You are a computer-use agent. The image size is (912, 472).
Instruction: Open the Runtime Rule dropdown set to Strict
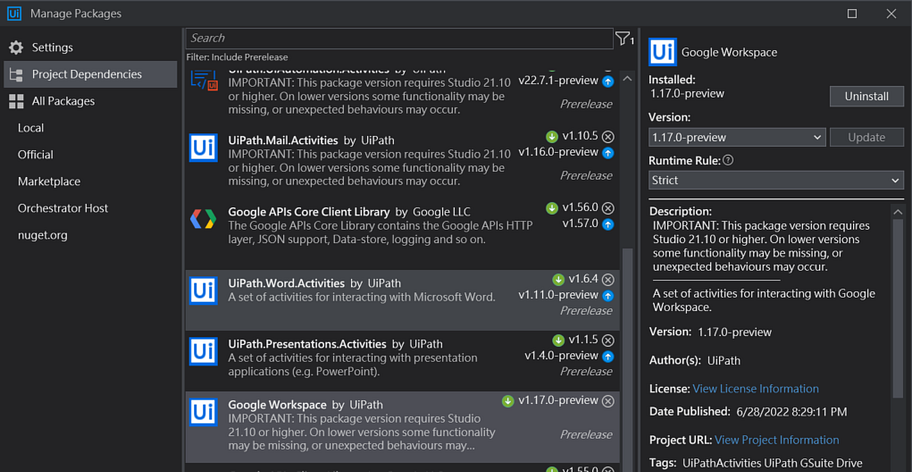point(776,180)
